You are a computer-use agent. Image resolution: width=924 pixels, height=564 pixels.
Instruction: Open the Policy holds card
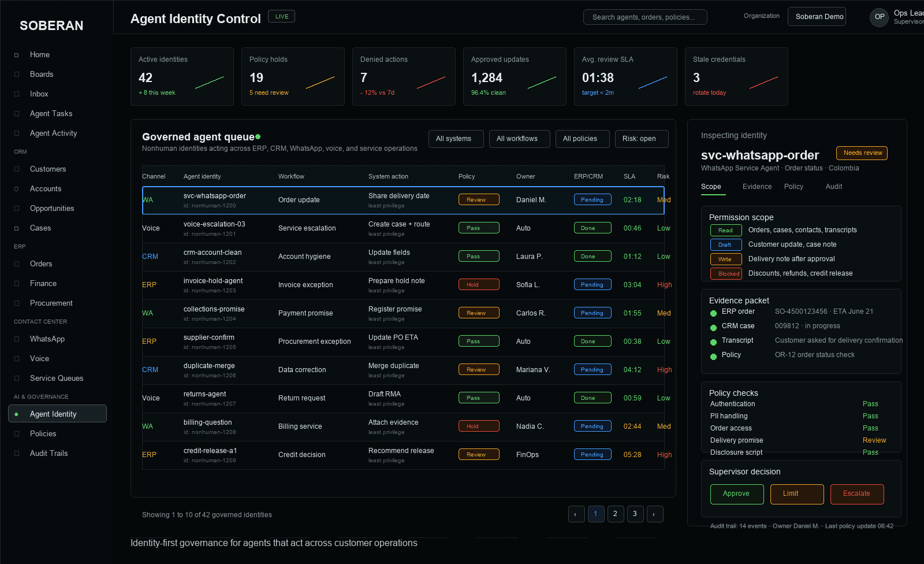[293, 76]
